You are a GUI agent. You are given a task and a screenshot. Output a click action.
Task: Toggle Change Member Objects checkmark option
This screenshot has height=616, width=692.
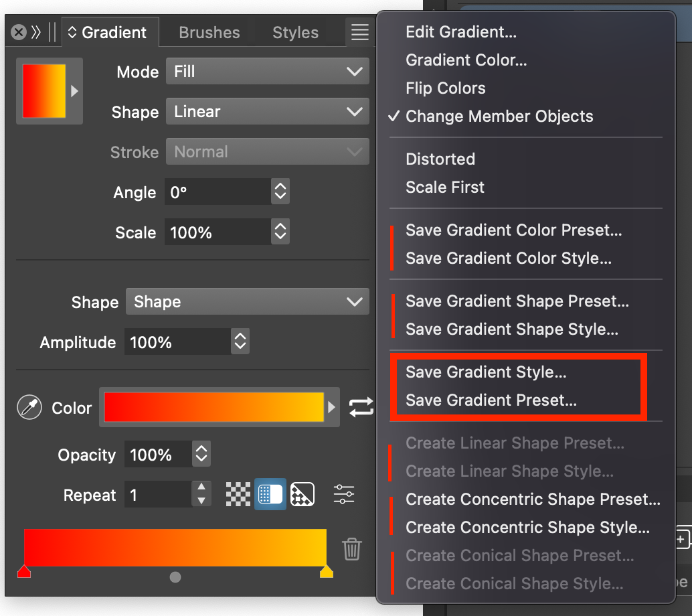click(x=499, y=117)
